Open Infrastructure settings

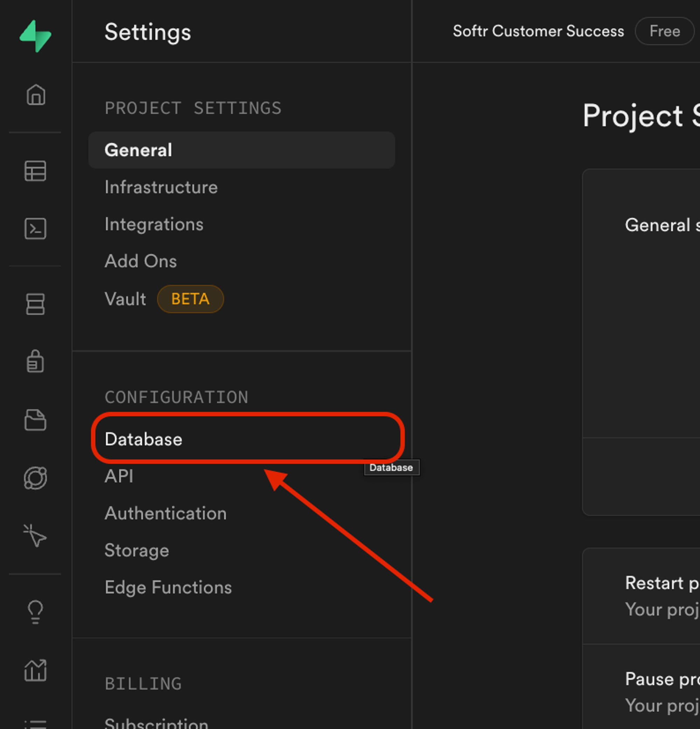click(161, 187)
